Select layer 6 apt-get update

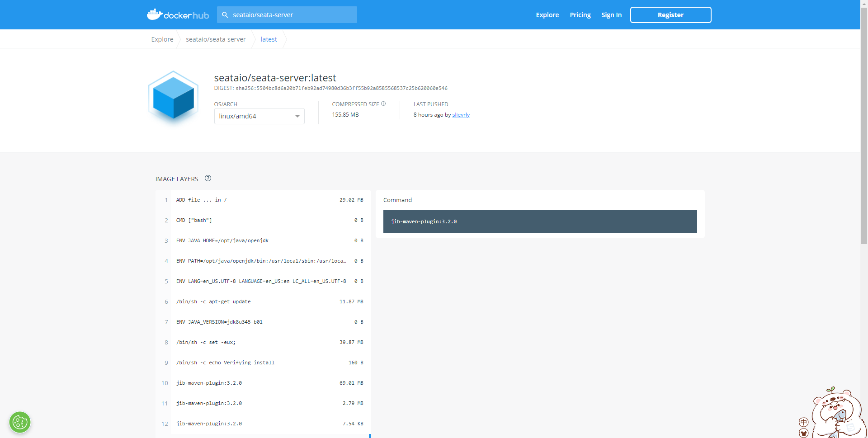263,301
